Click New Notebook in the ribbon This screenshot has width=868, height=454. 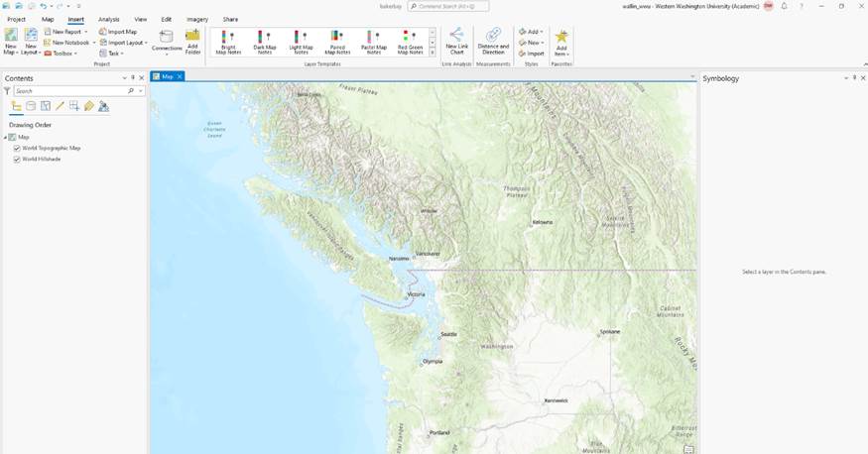[x=69, y=43]
